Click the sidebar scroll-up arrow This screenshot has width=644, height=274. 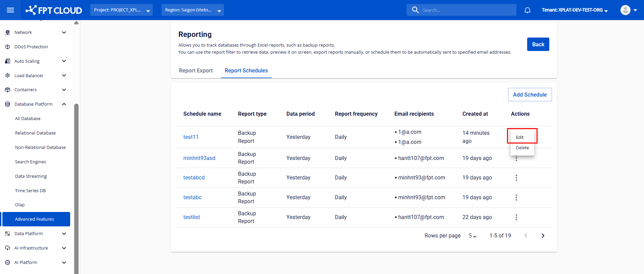pyautogui.click(x=76, y=23)
